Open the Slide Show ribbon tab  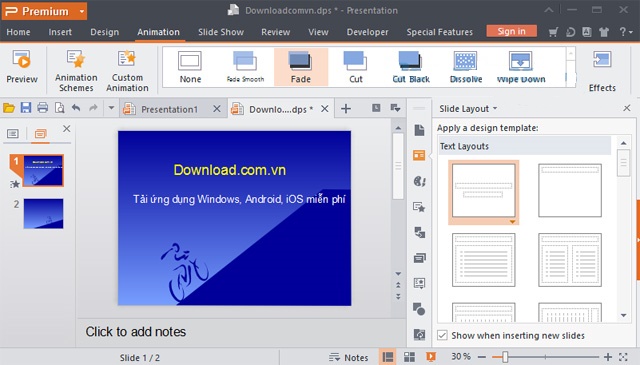(221, 32)
